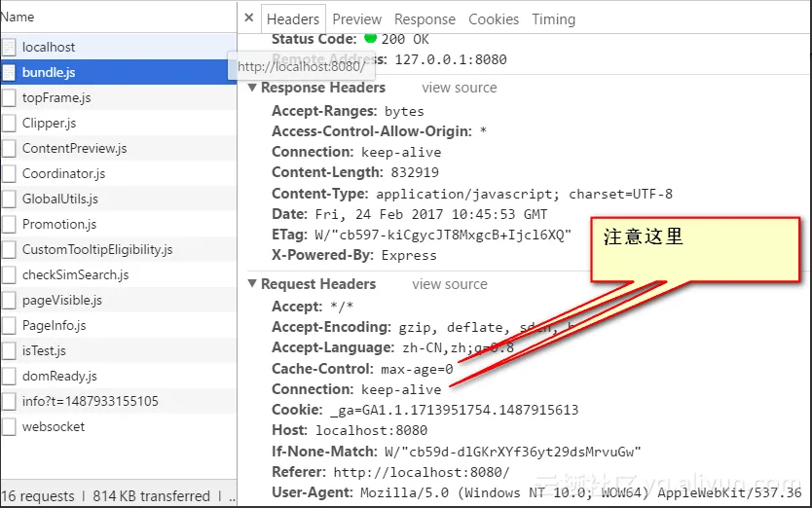The height and width of the screenshot is (508, 812).
Task: Select the Headers tab
Action: [x=293, y=19]
